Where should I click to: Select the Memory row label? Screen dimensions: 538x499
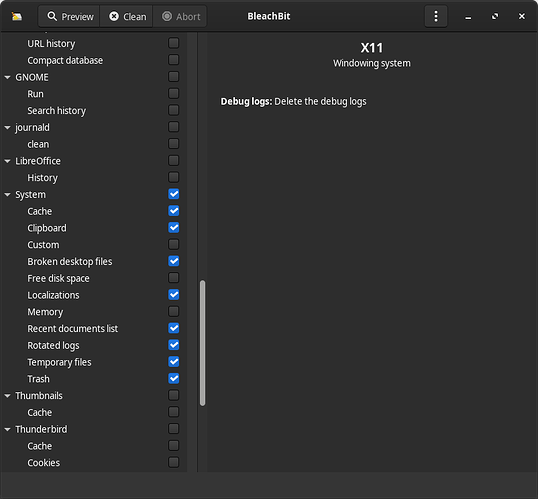45,312
